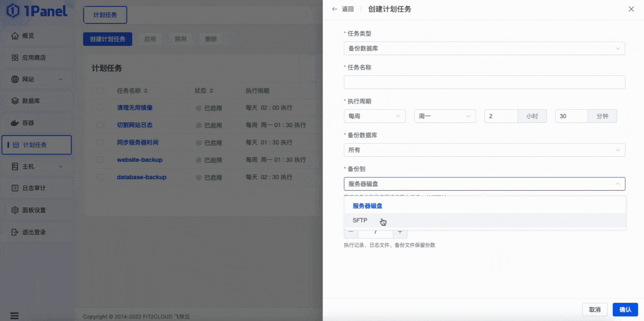Open the 备份数据库 database selection dropdown
The width and height of the screenshot is (644, 321).
coord(484,150)
